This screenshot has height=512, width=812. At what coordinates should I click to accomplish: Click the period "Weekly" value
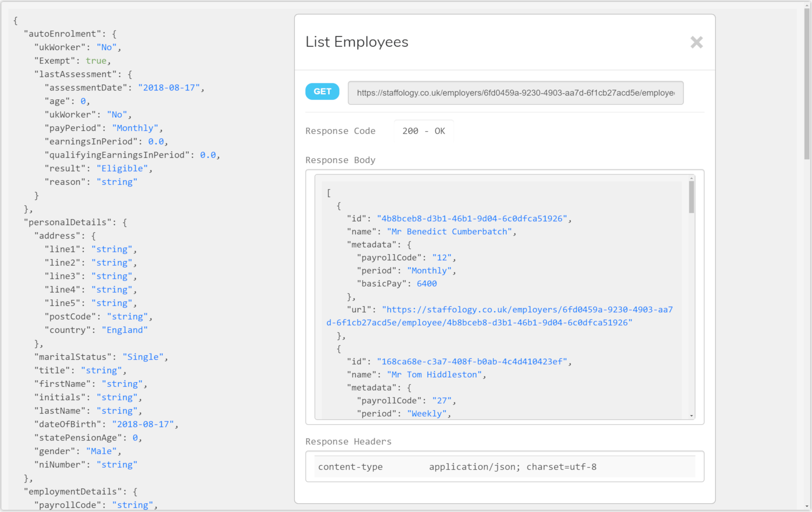coord(427,414)
